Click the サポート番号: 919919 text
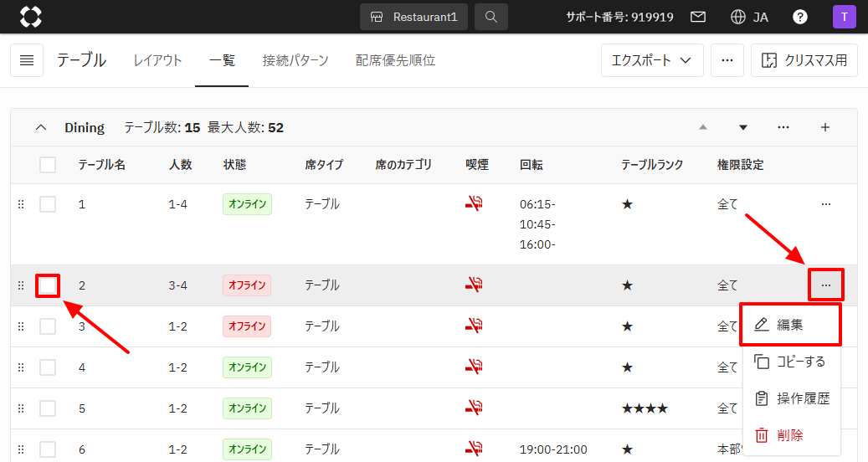The image size is (868, 462). (x=619, y=17)
